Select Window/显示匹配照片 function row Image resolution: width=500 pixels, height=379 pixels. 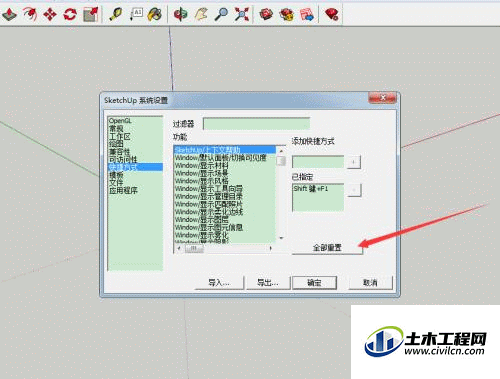(225, 204)
